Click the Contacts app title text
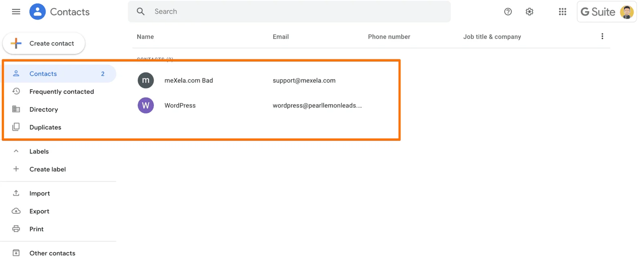 70,12
